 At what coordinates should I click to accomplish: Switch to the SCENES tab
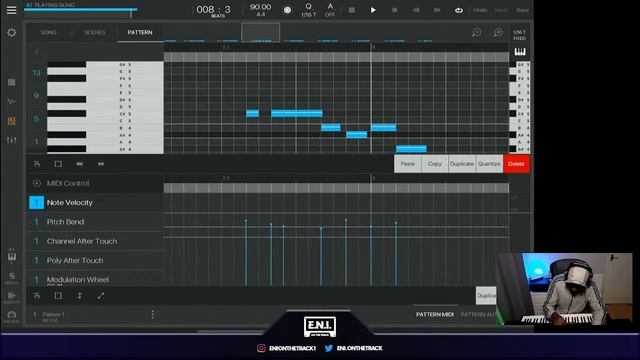(x=95, y=32)
